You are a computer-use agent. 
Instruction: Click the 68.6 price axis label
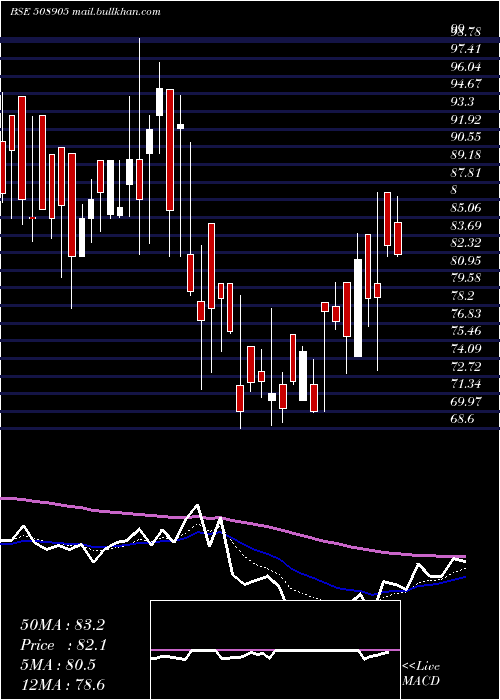(x=462, y=418)
